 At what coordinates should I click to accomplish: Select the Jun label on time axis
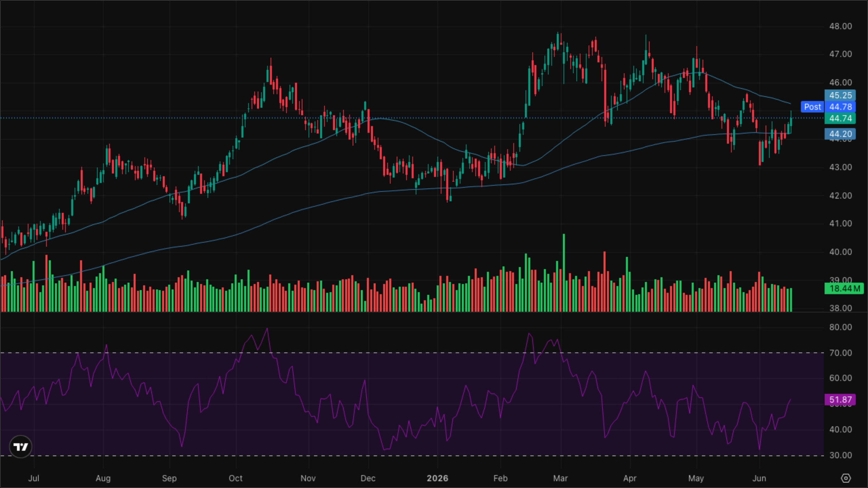pos(759,478)
